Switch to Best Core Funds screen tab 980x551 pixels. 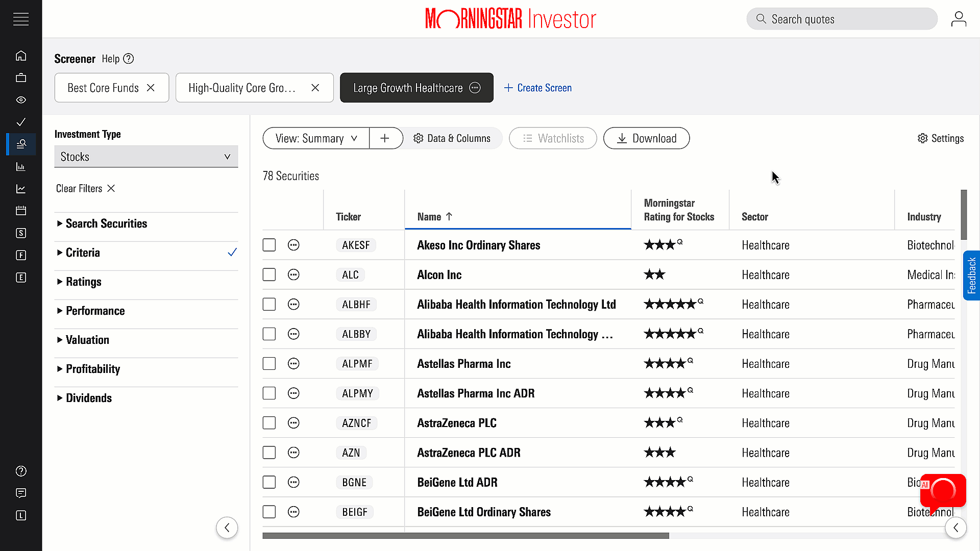coord(103,88)
